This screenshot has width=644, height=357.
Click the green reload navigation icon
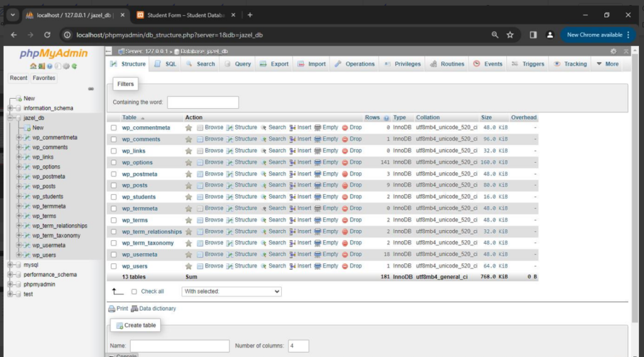[x=74, y=66]
